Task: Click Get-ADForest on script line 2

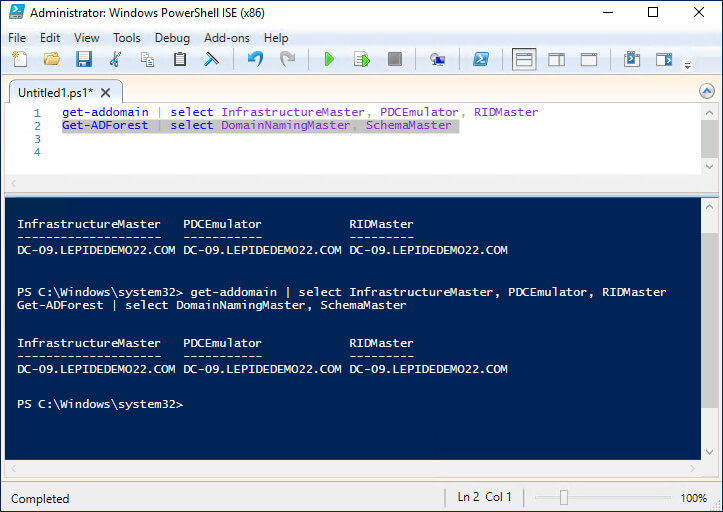Action: 105,125
